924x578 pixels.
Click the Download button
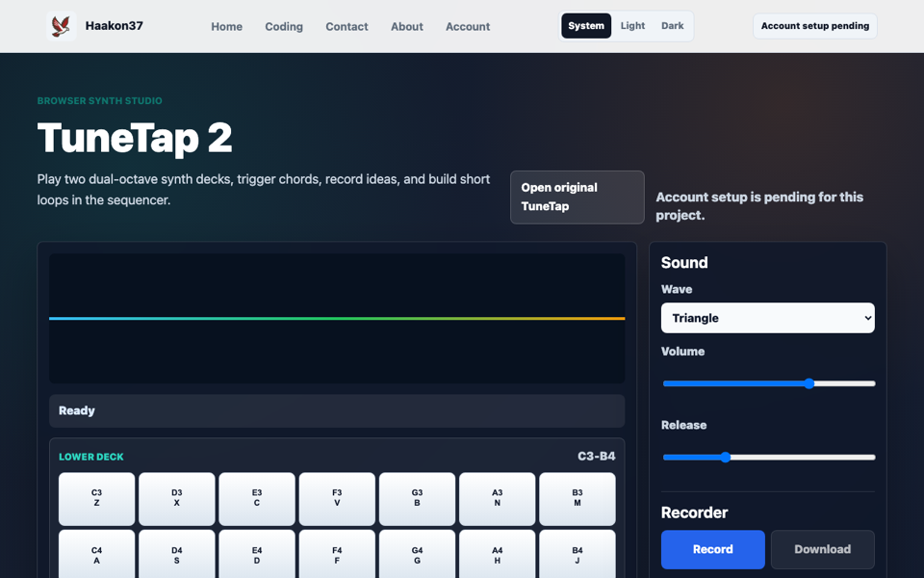click(823, 549)
